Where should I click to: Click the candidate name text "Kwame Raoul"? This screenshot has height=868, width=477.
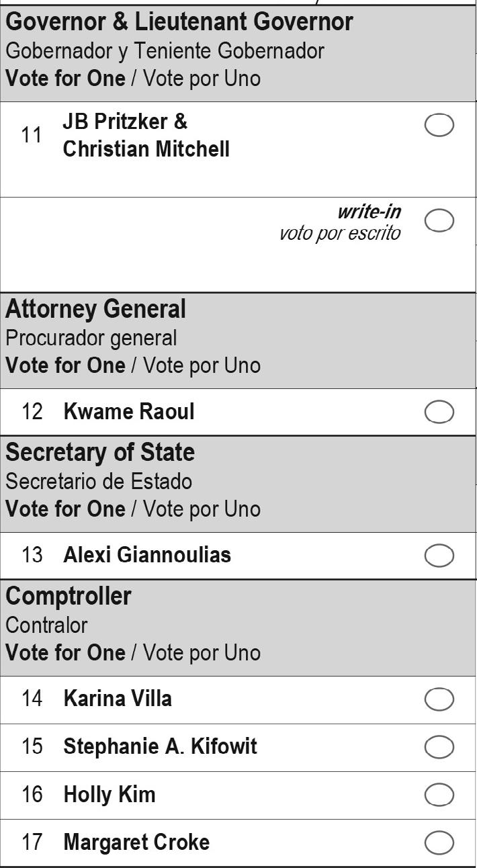(x=128, y=412)
